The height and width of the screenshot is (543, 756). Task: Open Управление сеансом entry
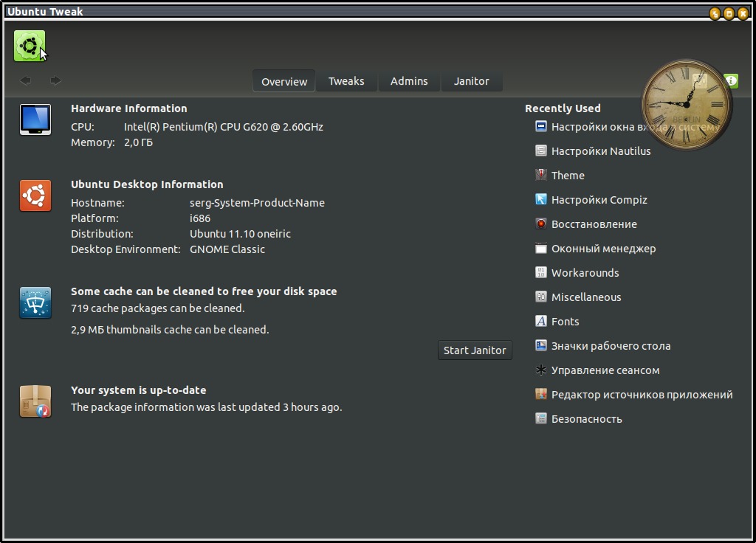click(605, 370)
